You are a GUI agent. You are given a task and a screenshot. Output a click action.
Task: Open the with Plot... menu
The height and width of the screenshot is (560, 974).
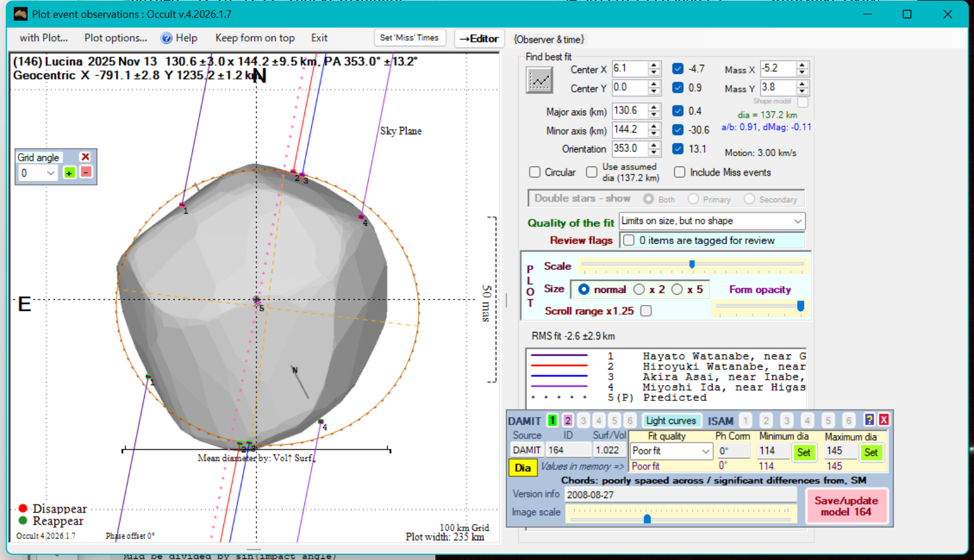44,38
